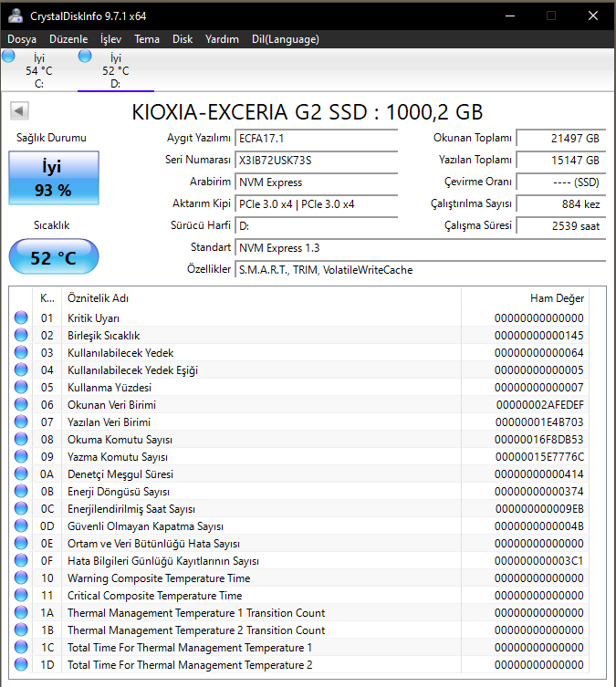Open the Dosya menu
This screenshot has height=687, width=616.
click(22, 39)
